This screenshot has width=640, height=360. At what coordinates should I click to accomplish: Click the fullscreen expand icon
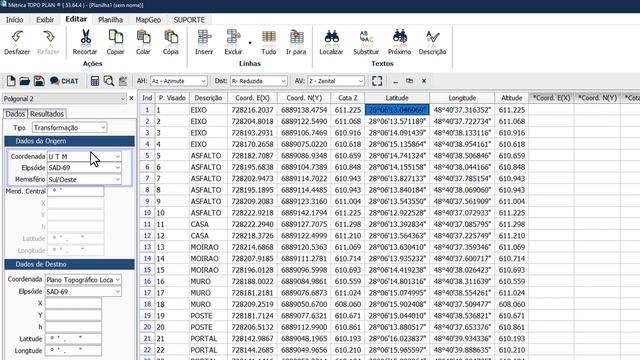[x=377, y=81]
